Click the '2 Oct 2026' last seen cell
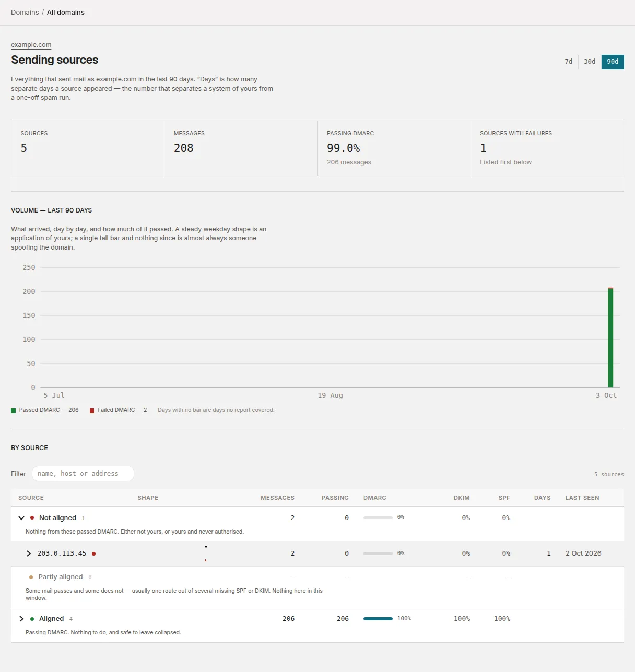The width and height of the screenshot is (635, 672). pos(583,553)
